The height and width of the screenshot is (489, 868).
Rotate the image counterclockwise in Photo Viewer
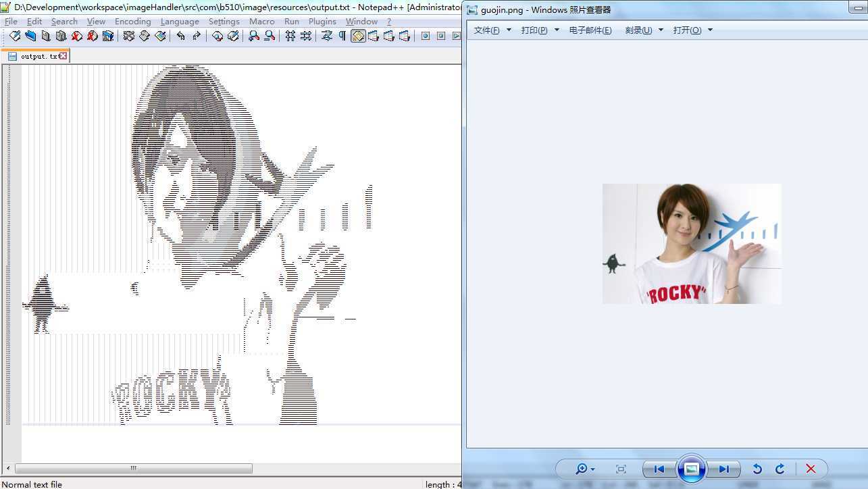757,469
